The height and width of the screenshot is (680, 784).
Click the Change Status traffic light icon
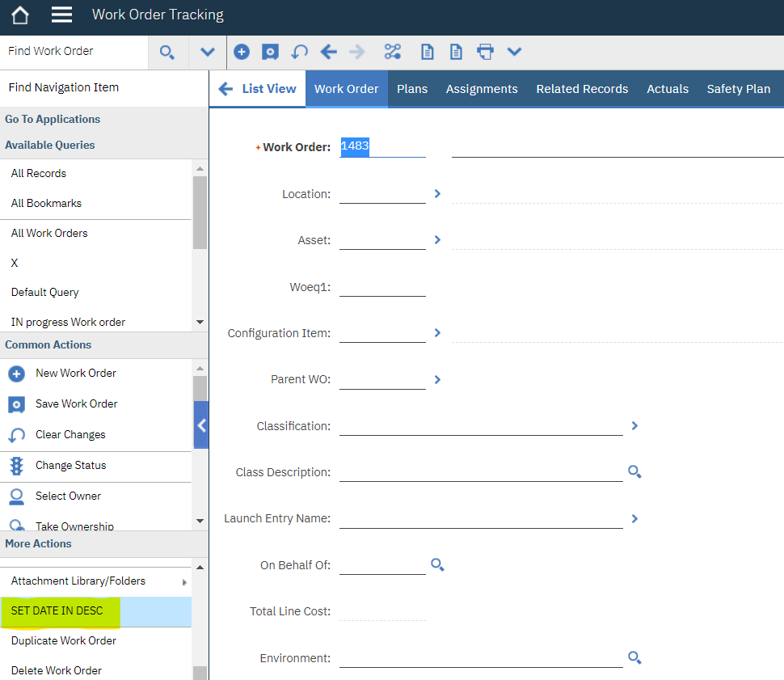click(15, 467)
